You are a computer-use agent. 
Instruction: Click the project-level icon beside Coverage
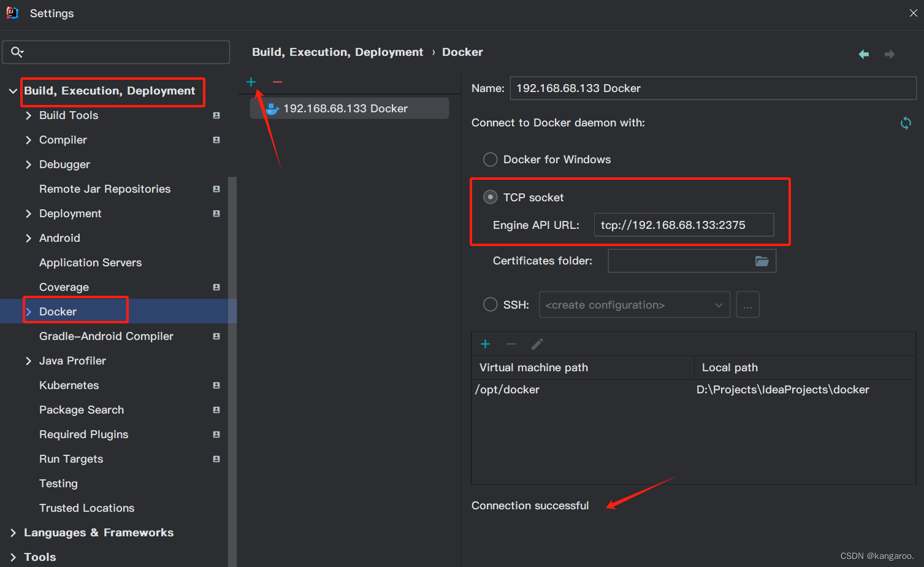216,287
